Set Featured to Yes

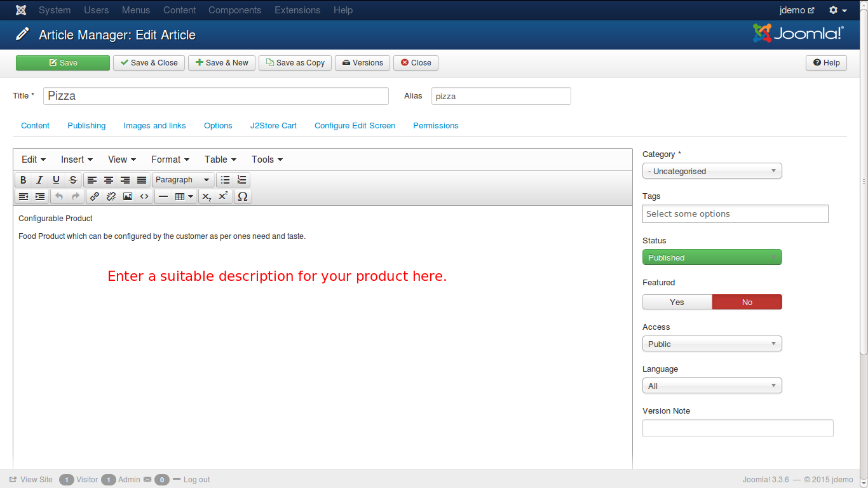tap(677, 302)
